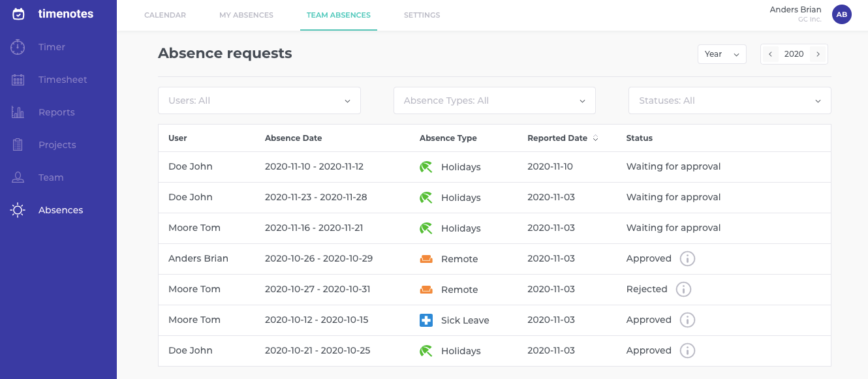Click Remote sofa icon in 2020-10-27 row
868x379 pixels.
(426, 290)
